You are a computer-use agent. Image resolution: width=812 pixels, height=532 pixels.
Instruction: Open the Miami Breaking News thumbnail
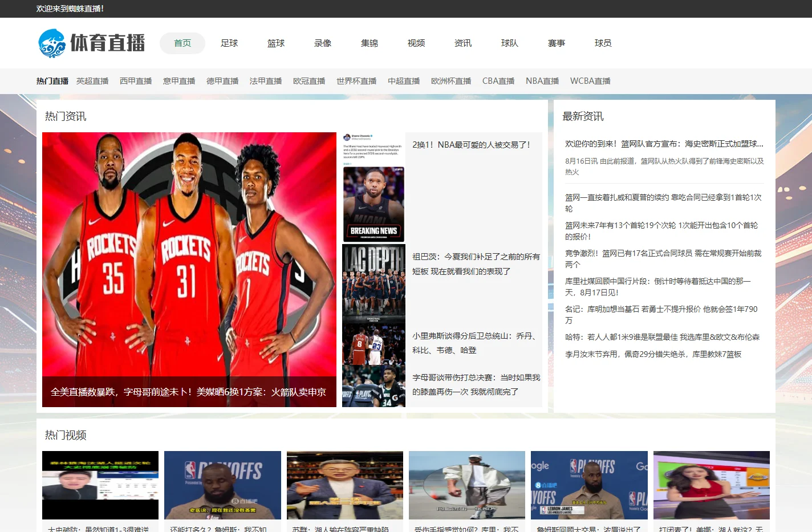pyautogui.click(x=373, y=188)
